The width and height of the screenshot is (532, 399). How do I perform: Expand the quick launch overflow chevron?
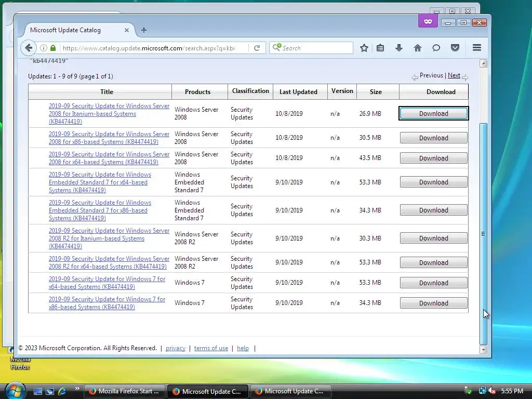[x=77, y=389]
